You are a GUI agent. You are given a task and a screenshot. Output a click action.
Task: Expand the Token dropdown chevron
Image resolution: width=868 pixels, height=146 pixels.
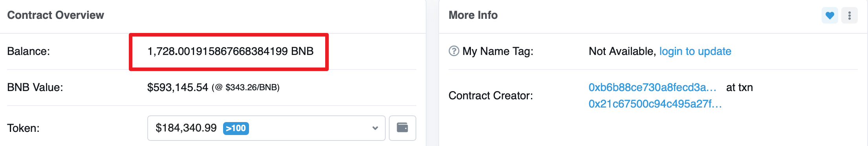[375, 128]
